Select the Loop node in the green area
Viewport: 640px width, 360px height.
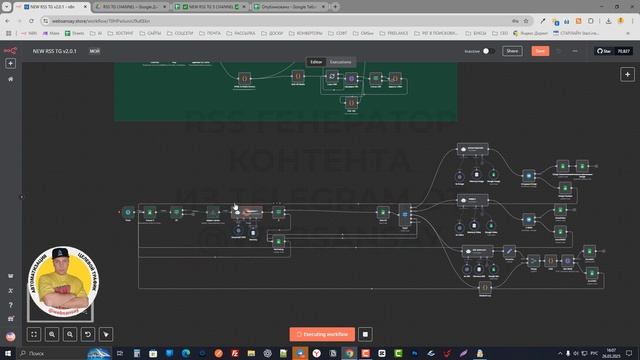pyautogui.click(x=332, y=76)
